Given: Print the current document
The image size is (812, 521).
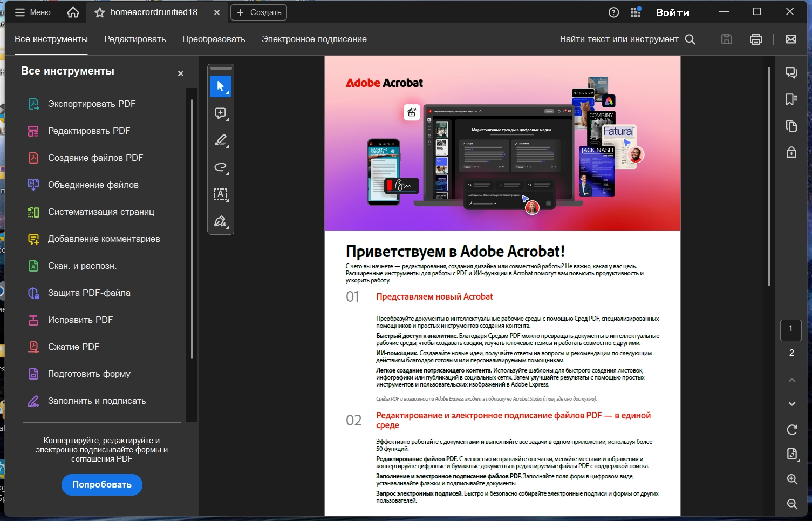Looking at the screenshot, I should point(755,39).
